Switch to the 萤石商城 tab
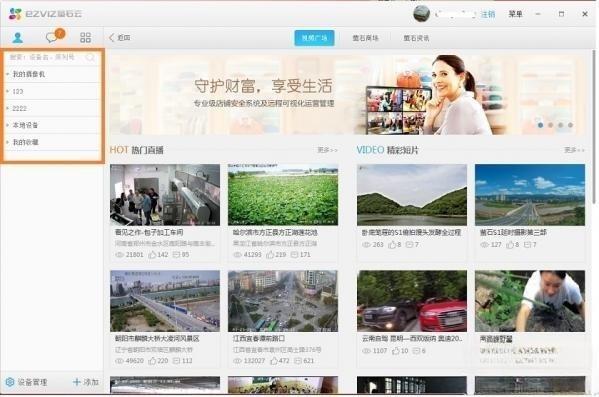The height and width of the screenshot is (397, 599). (365, 38)
